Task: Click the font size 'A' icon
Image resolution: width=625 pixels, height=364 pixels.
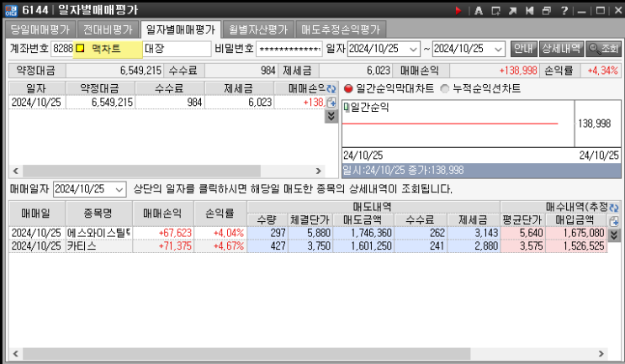Action: [479, 11]
